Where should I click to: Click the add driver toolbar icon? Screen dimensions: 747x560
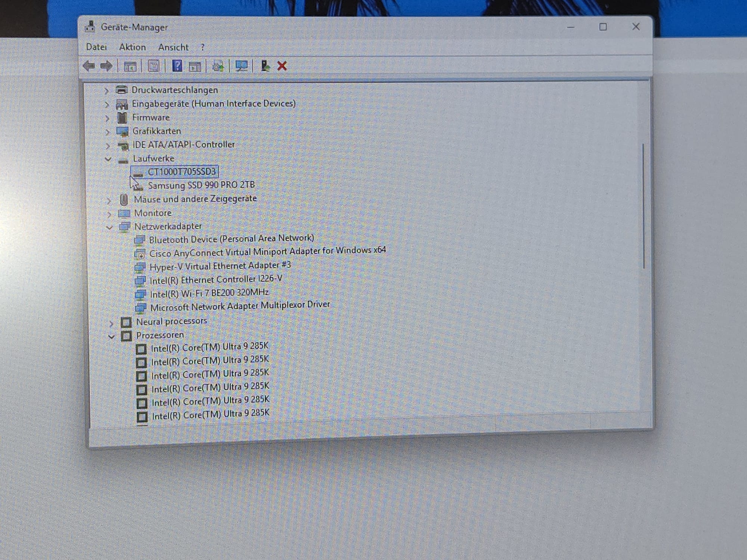265,66
